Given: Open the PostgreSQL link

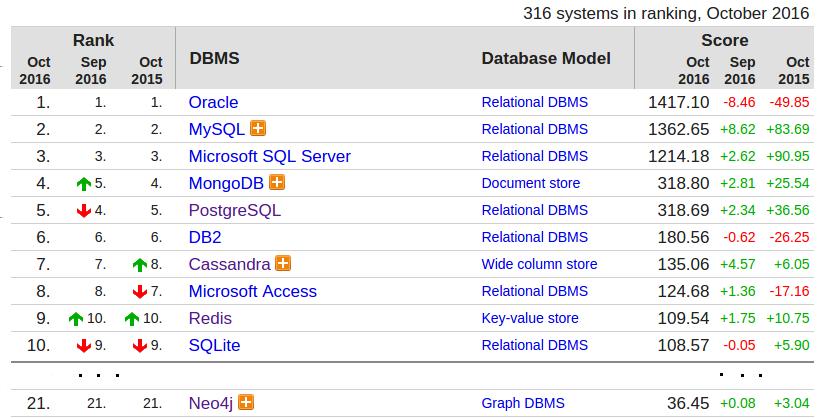Looking at the screenshot, I should tap(234, 210).
